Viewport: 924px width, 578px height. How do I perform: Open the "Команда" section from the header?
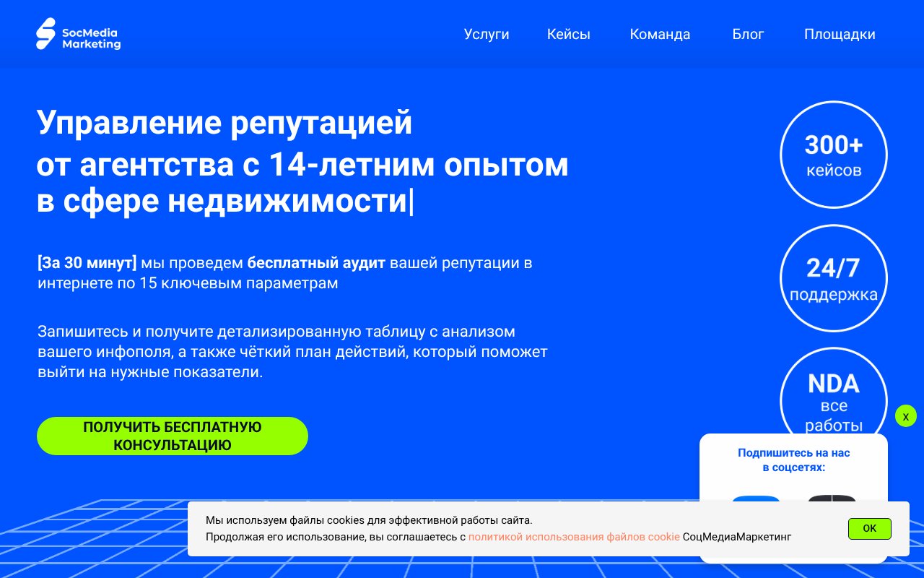click(x=660, y=34)
